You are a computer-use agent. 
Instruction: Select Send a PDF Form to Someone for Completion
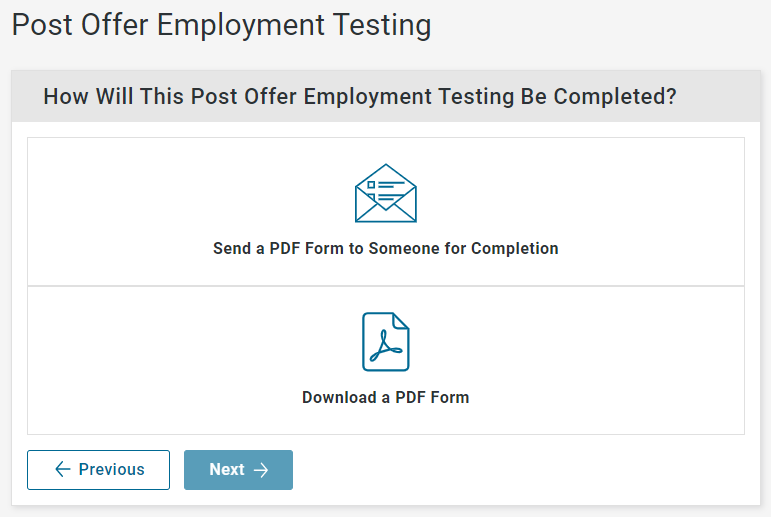386,248
